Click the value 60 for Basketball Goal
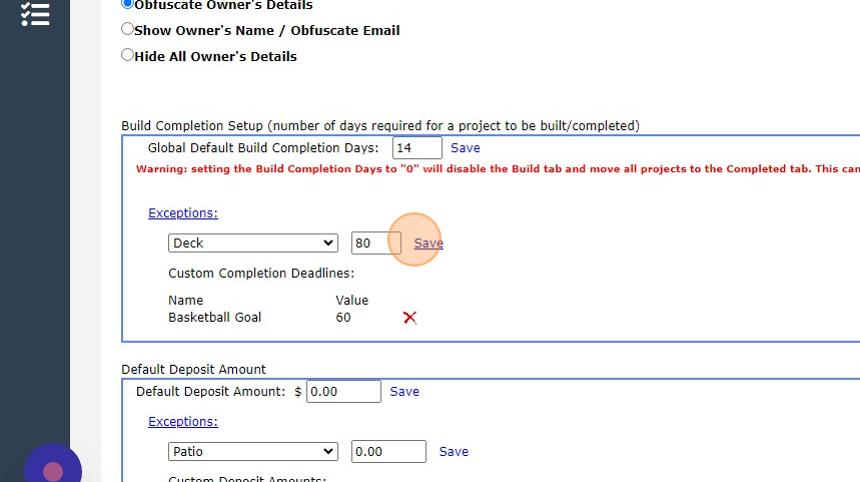860x482 pixels. point(343,317)
